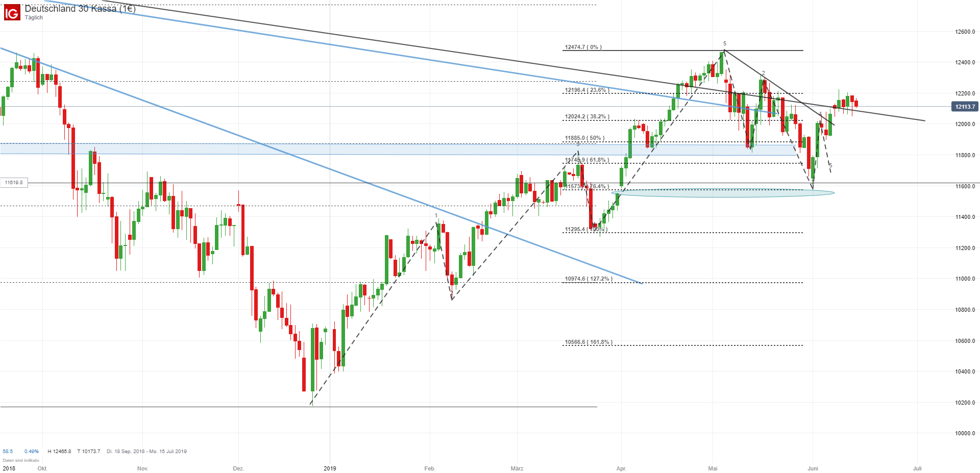Screen dimensions: 980x473
Task: Click the 11200.0 price axis label
Action: point(965,248)
